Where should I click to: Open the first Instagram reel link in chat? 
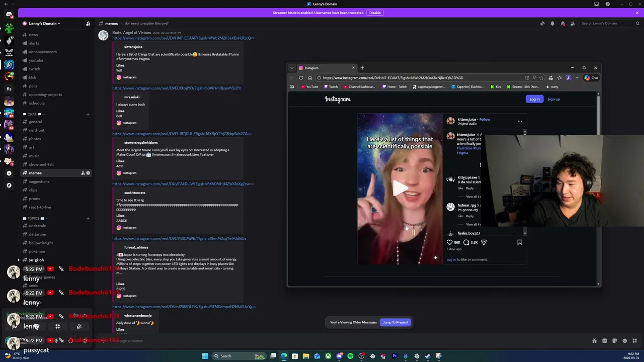point(183,38)
